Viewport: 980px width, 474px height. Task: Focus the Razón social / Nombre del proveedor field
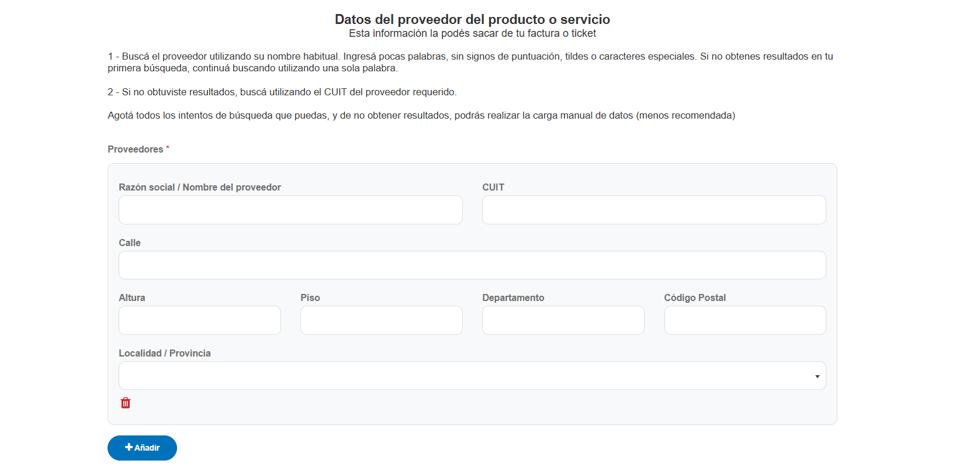[x=290, y=210]
